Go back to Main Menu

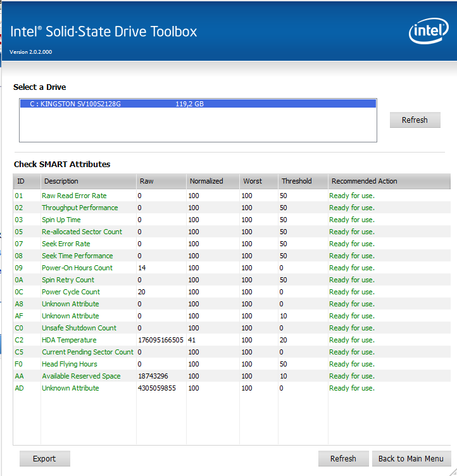[411, 458]
